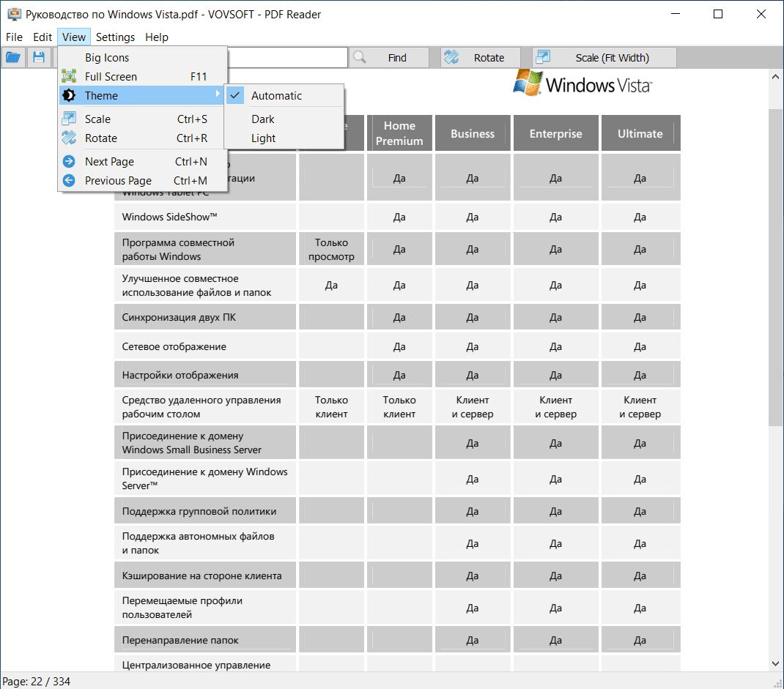Click the 'Программа совместной работы Windows' label
784x689 pixels.
(178, 250)
